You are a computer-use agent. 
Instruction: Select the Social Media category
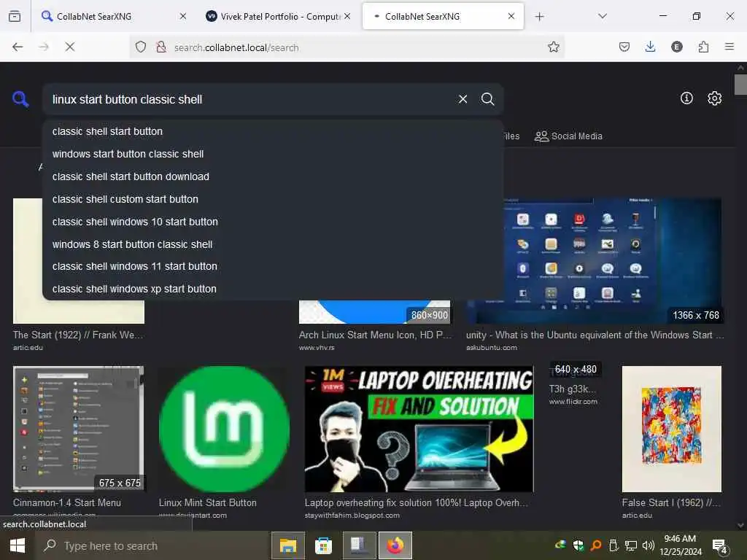coord(568,136)
